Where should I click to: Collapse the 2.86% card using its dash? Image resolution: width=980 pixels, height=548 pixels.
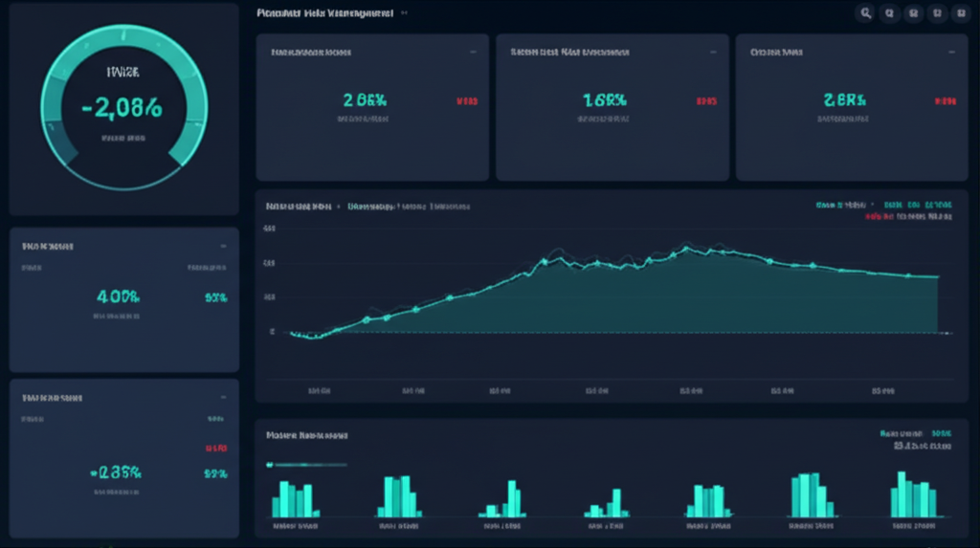(472, 53)
